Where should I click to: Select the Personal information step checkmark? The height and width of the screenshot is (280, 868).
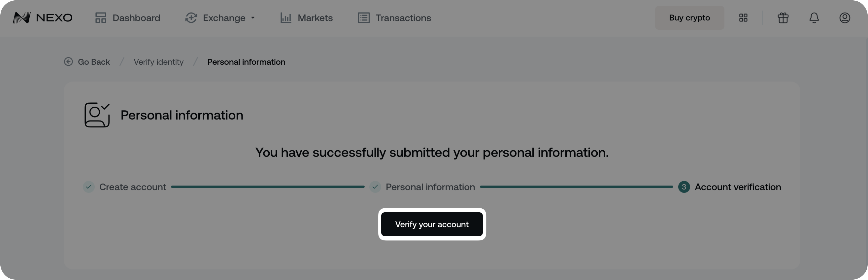tap(375, 187)
